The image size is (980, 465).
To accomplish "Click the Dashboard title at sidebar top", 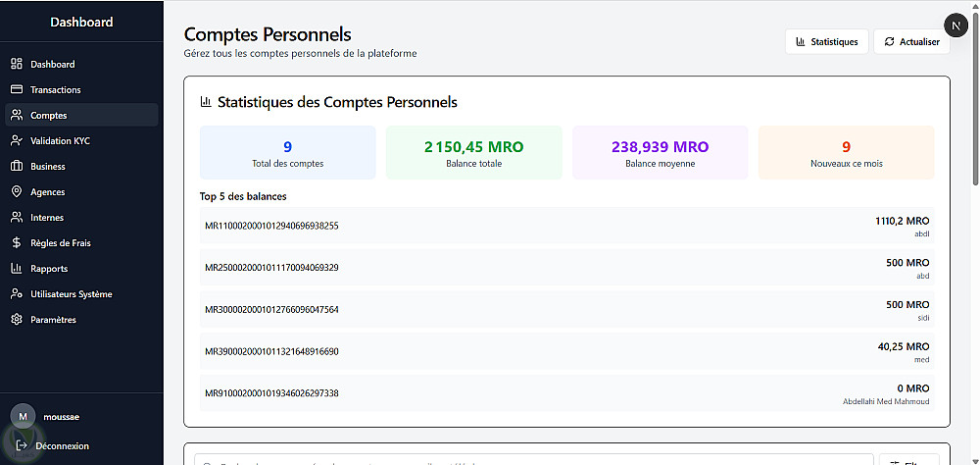I will click(81, 22).
